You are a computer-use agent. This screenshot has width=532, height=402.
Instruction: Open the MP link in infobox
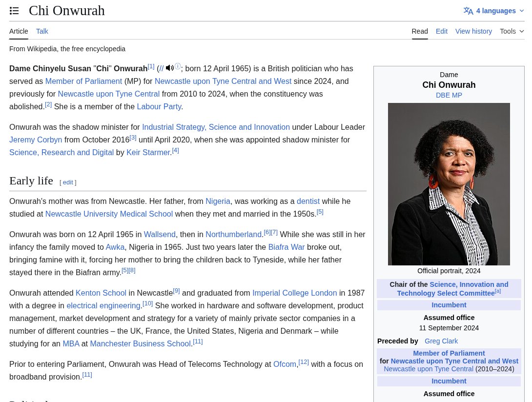coord(457,95)
